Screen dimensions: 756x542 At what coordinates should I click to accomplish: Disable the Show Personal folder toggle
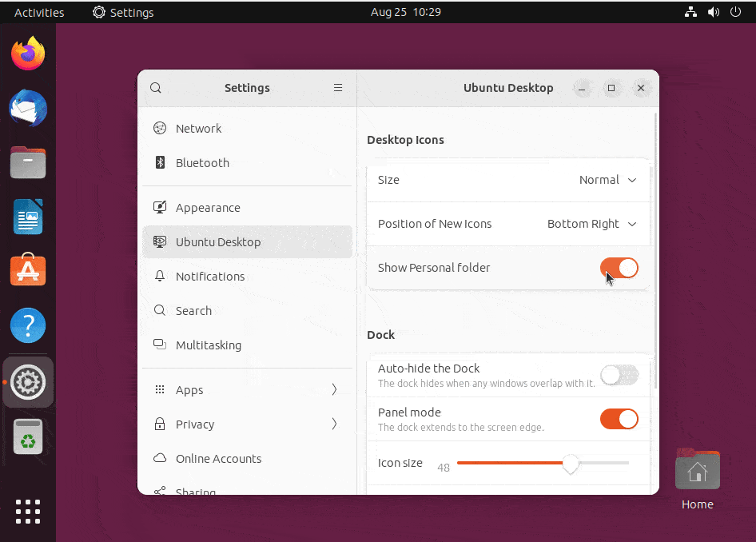(619, 269)
